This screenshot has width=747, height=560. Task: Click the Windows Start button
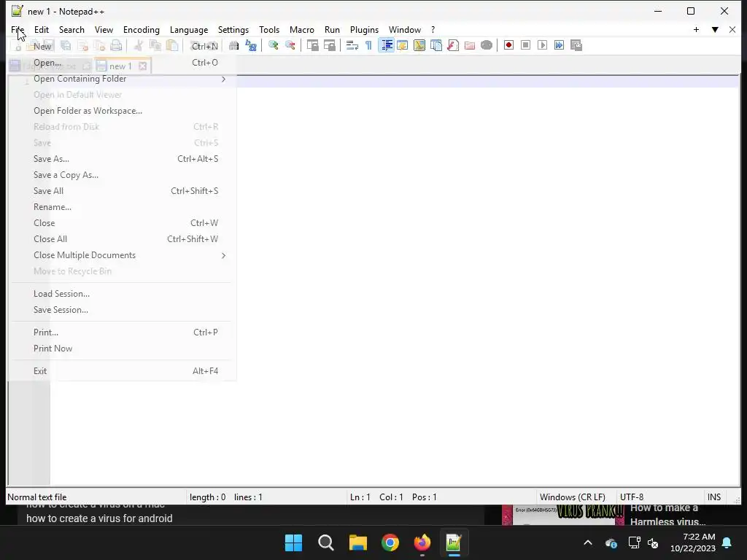pyautogui.click(x=293, y=542)
